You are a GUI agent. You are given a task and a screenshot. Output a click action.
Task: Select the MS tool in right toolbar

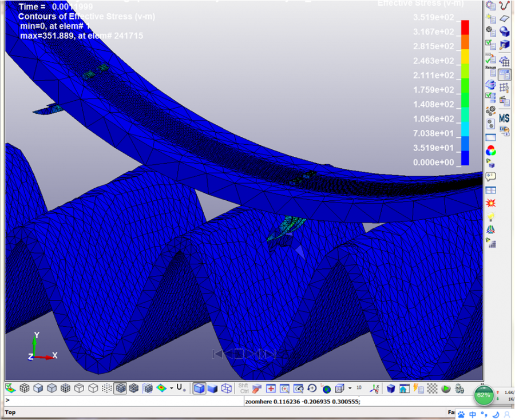point(504,118)
